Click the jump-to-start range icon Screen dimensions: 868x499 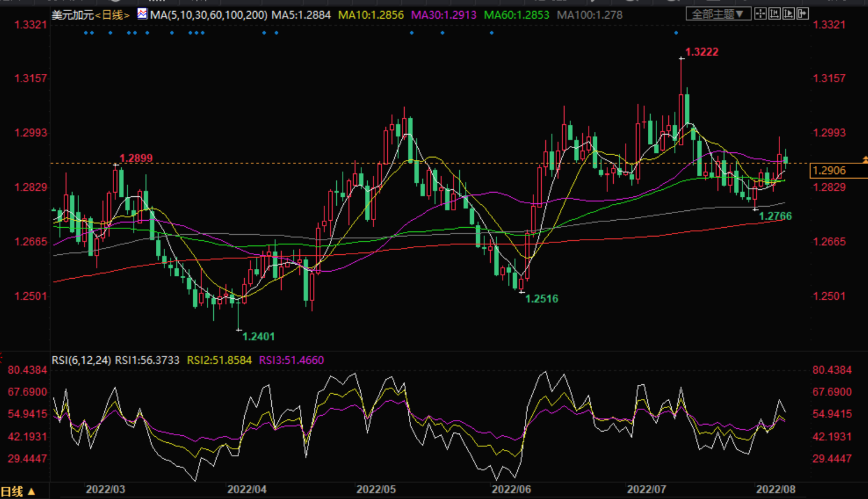(774, 13)
